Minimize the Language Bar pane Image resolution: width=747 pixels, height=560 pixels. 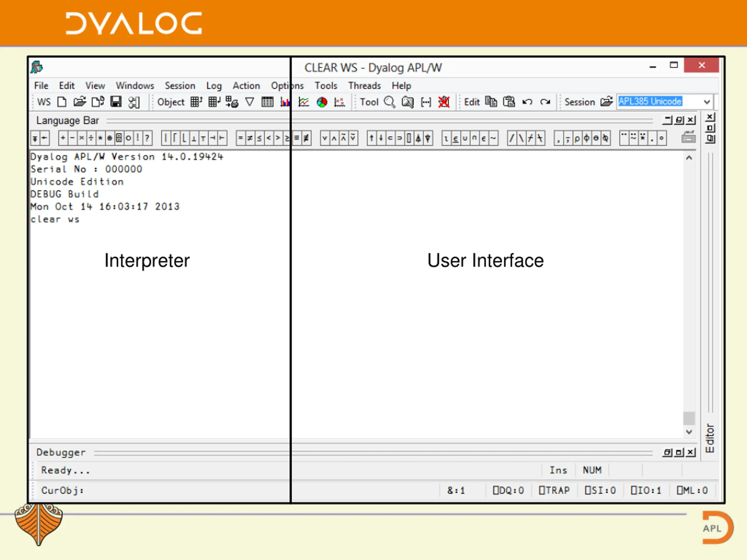click(668, 120)
